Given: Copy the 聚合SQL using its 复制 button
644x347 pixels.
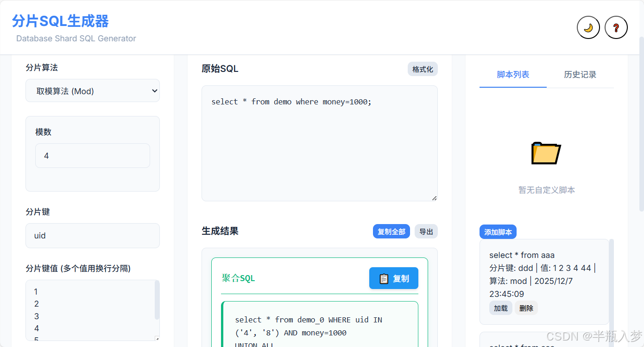Looking at the screenshot, I should pyautogui.click(x=393, y=278).
